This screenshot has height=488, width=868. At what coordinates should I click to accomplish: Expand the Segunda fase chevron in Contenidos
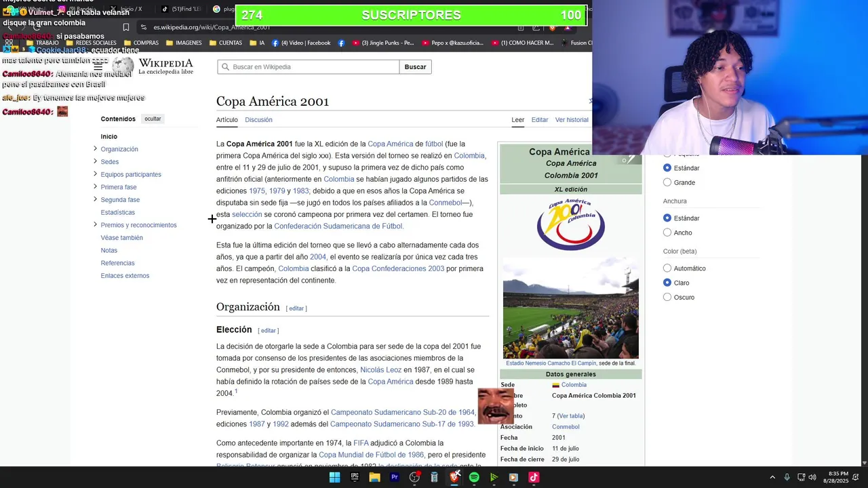[95, 199]
